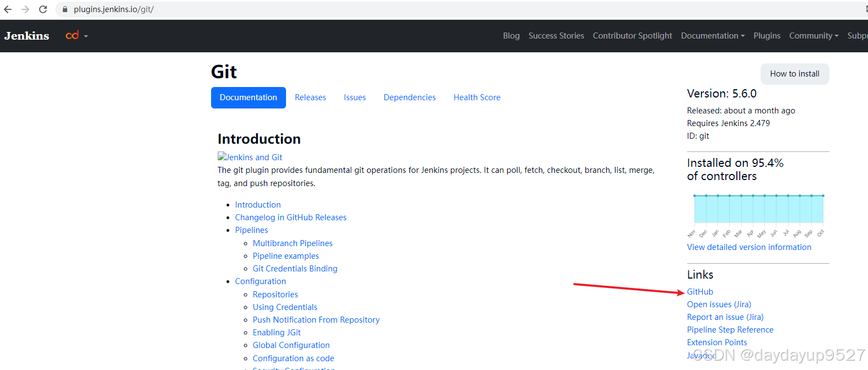Expand the Community dropdown in navbar

(813, 36)
